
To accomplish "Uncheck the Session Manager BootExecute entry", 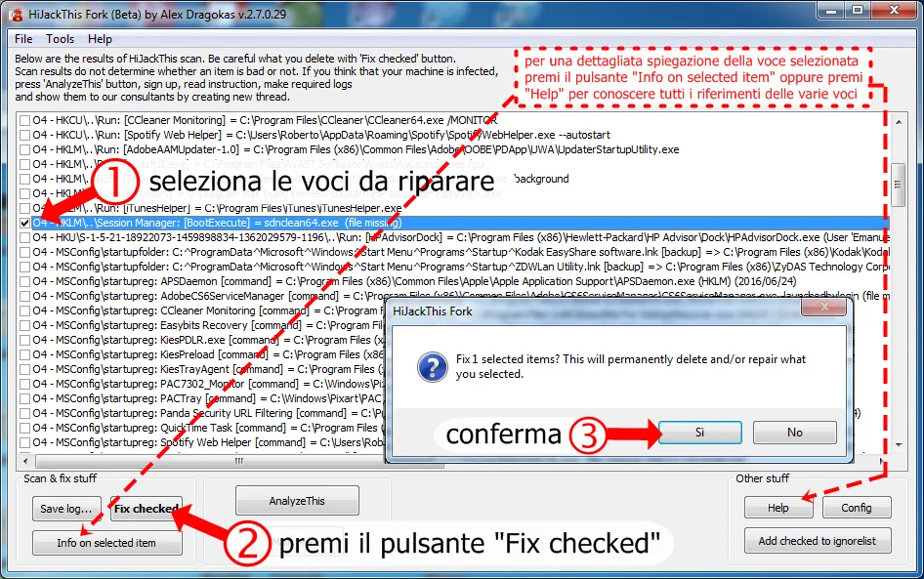I will pos(24,223).
